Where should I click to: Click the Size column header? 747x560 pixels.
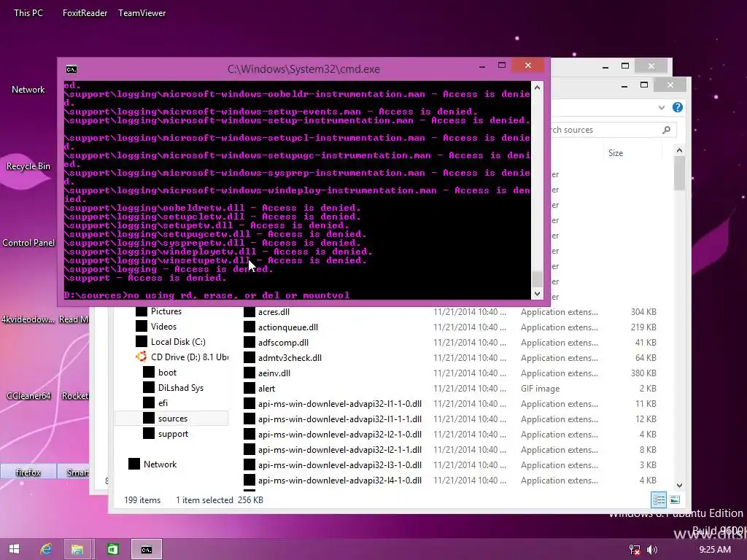pyautogui.click(x=616, y=153)
